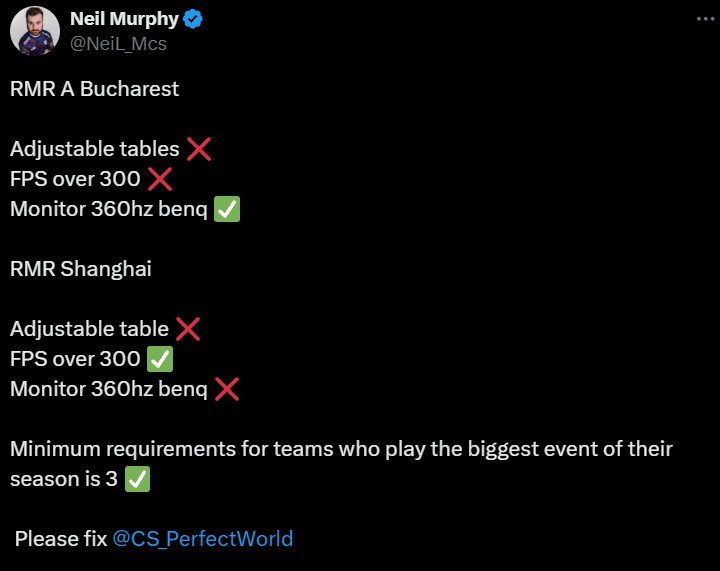Click green check beside Bucharest Monitor 360hz benq
Screen dimensions: 720x571
pos(227,209)
